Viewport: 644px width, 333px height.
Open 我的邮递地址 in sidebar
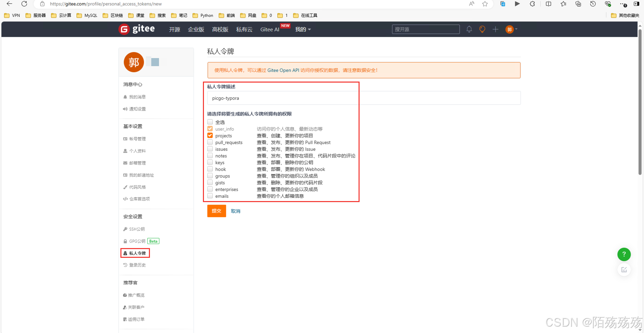pos(139,175)
